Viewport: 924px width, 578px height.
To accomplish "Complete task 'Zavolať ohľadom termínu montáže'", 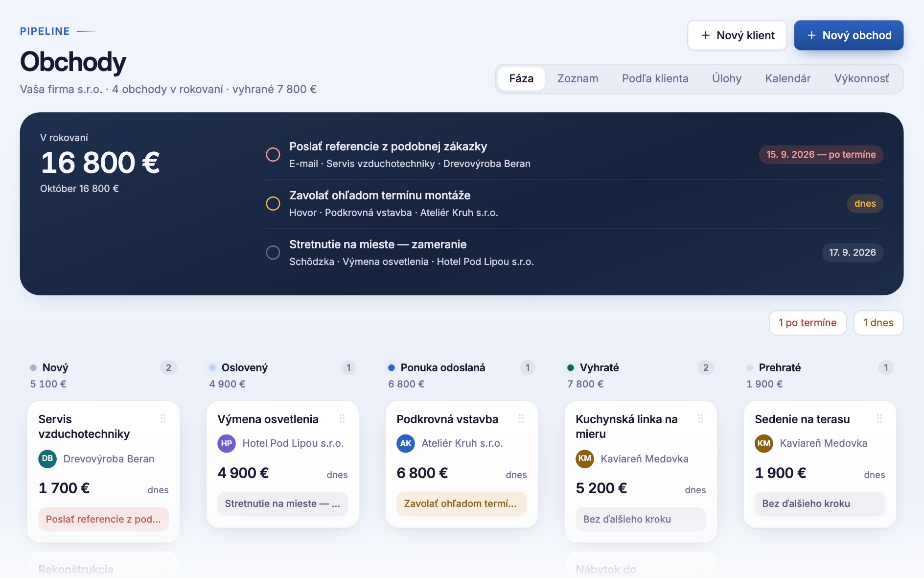I will point(273,203).
